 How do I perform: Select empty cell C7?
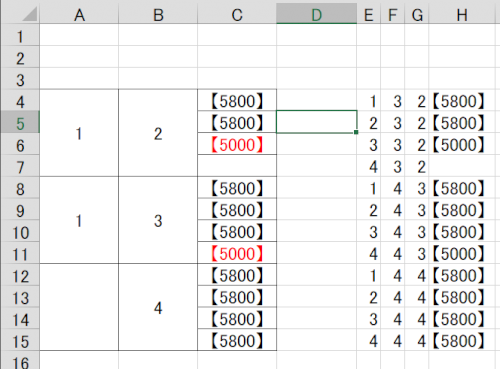click(237, 166)
